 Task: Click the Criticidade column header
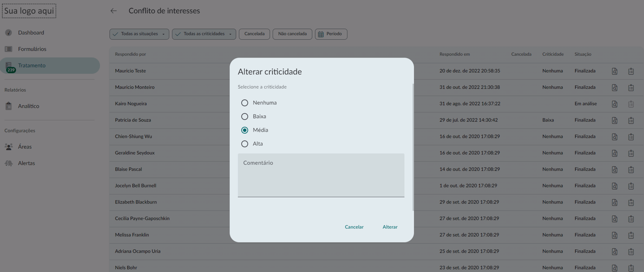coord(553,54)
